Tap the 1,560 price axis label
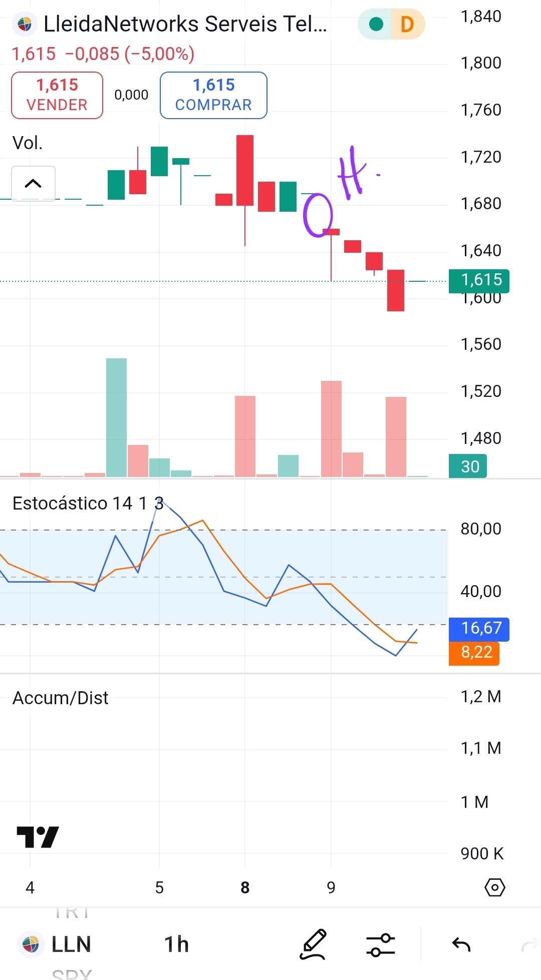 pyautogui.click(x=481, y=344)
